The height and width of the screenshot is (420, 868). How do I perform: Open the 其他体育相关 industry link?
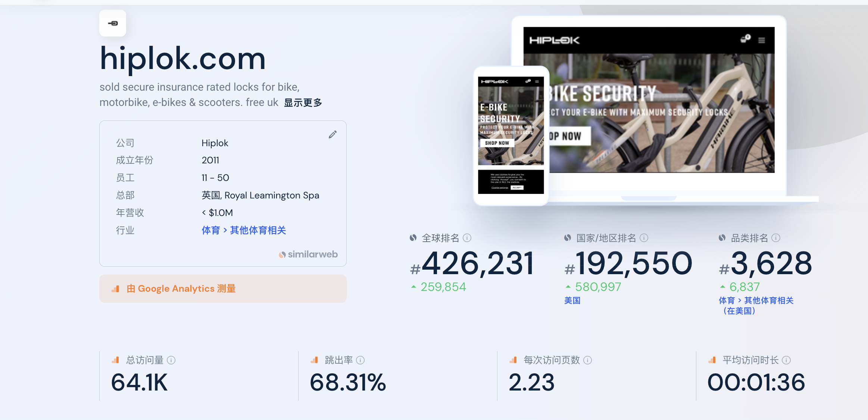258,230
